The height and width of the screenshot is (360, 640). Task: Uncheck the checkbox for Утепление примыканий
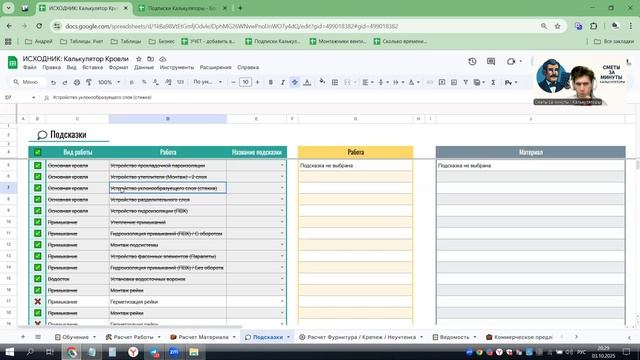click(38, 222)
